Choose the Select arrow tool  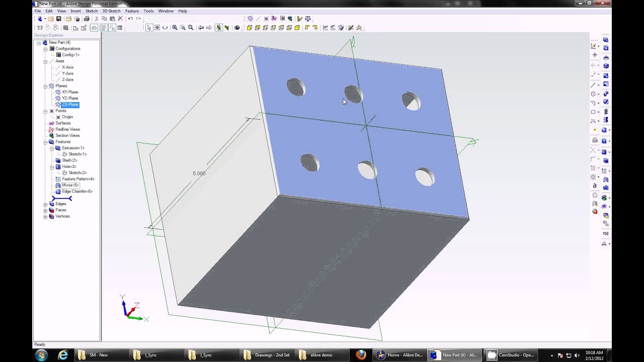[149, 28]
